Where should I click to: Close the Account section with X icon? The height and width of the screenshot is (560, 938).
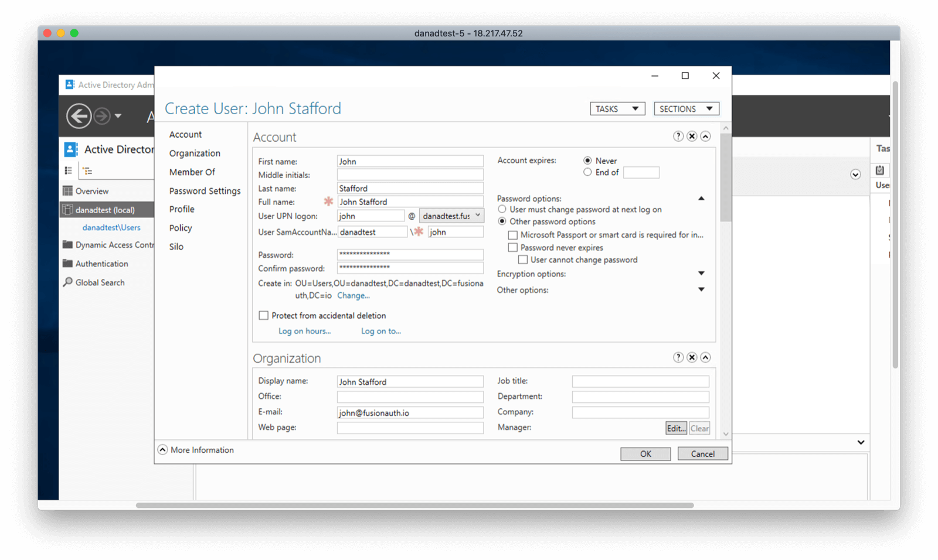pyautogui.click(x=692, y=136)
